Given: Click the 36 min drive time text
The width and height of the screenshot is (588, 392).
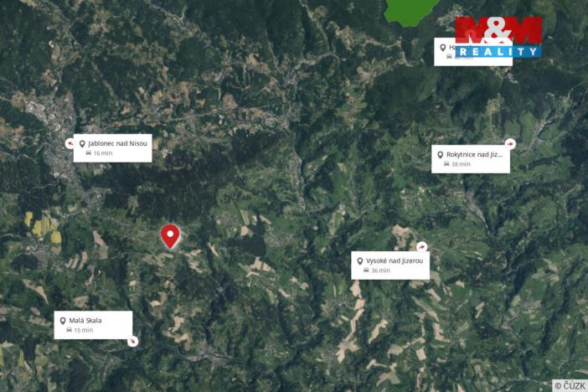Looking at the screenshot, I should pos(380,271).
